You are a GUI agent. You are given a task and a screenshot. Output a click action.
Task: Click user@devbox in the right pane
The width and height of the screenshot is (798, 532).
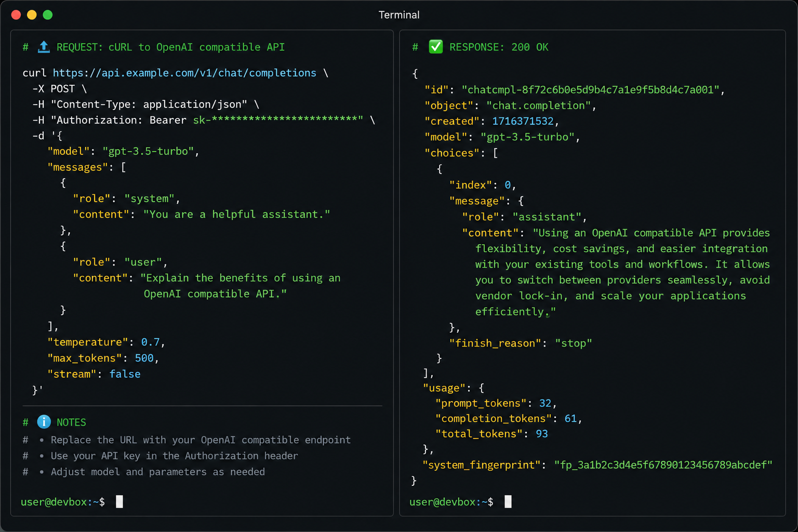(x=443, y=502)
